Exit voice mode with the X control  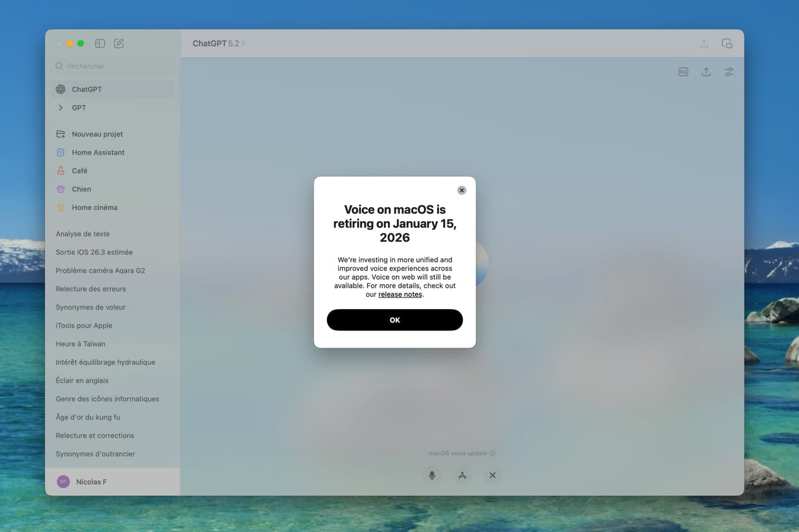point(492,475)
